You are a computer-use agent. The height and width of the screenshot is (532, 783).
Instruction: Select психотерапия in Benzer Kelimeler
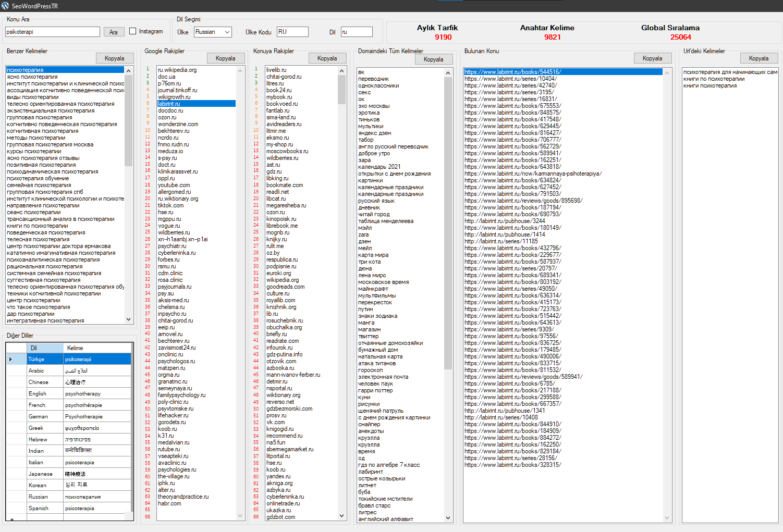(65, 70)
